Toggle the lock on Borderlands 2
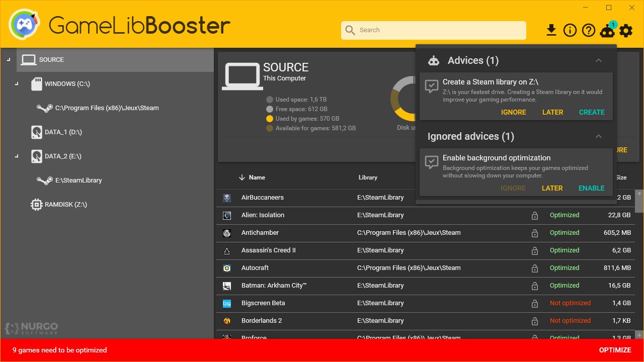Screen dimensions: 644x362 [535, 321]
